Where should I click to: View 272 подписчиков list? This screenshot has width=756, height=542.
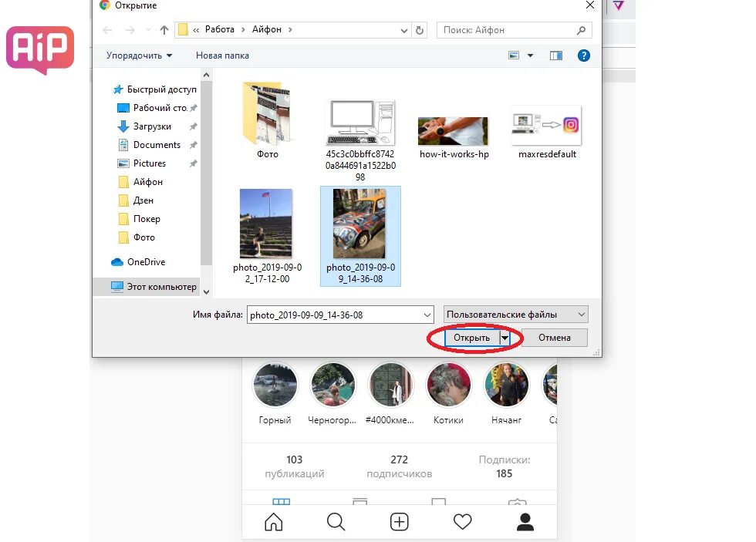tap(400, 466)
